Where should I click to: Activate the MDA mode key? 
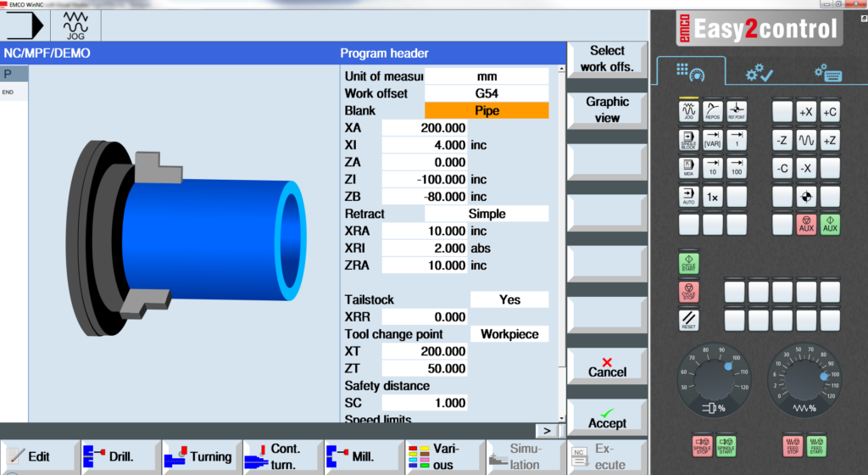[688, 168]
